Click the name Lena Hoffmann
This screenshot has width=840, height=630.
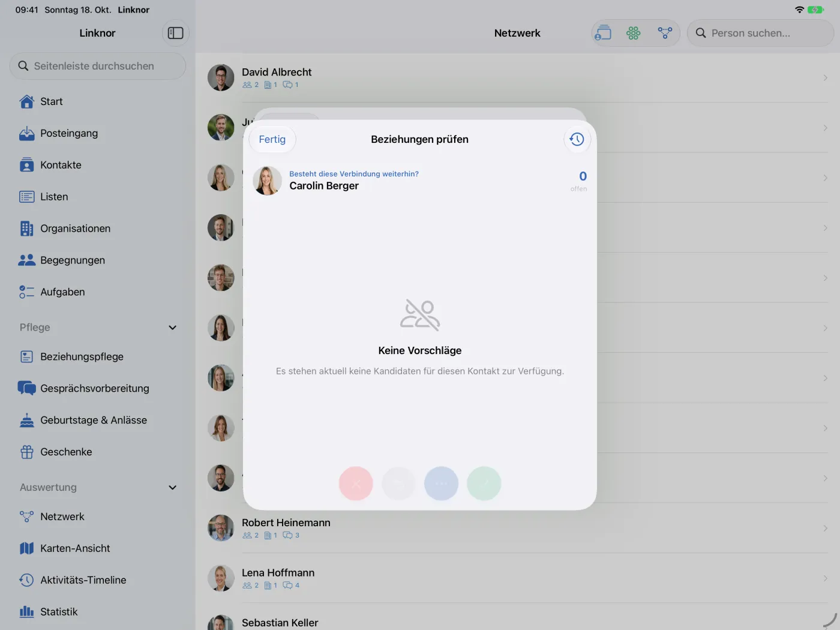click(x=278, y=573)
